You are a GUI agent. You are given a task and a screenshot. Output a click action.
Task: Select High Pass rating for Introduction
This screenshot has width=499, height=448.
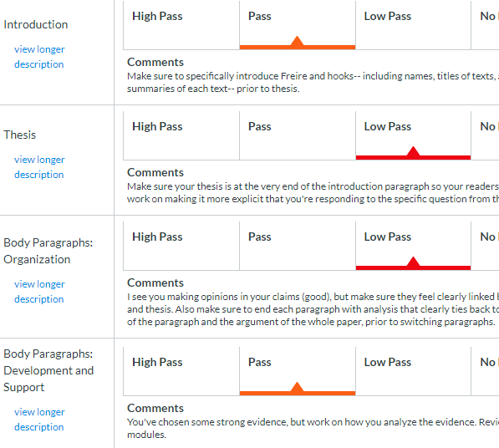coord(181,25)
